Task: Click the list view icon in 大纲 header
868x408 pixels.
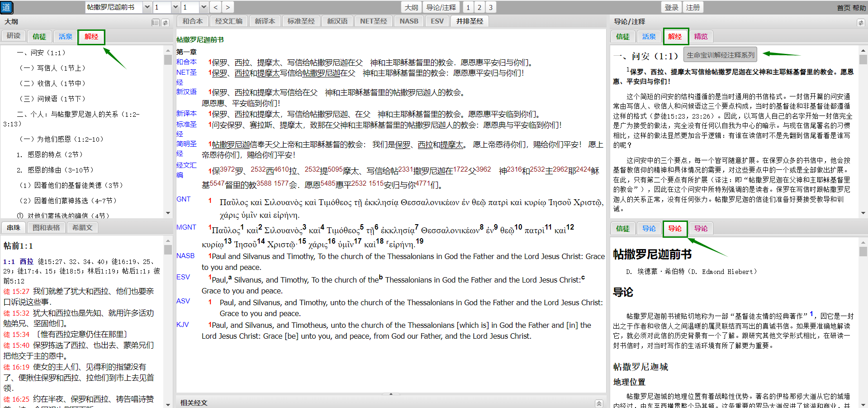Action: click(156, 23)
